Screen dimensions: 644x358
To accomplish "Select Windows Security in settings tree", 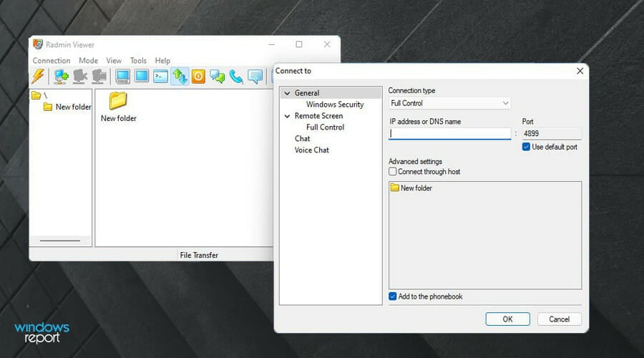I will coord(335,105).
